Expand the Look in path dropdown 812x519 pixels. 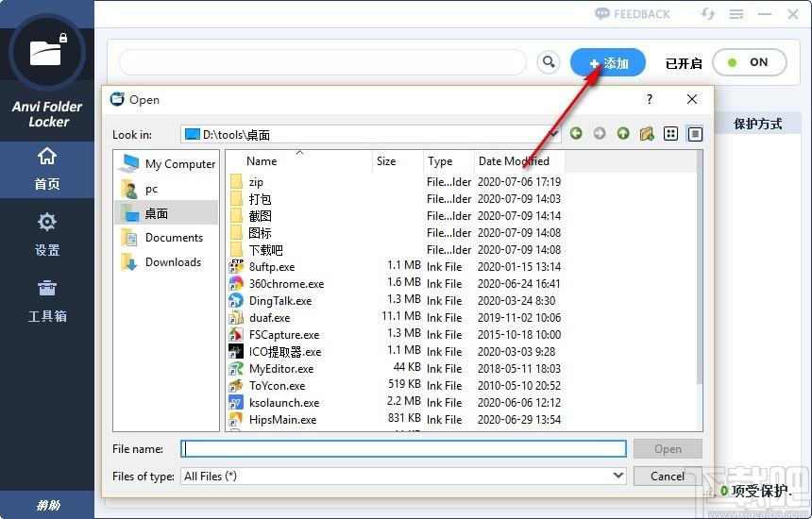point(553,134)
